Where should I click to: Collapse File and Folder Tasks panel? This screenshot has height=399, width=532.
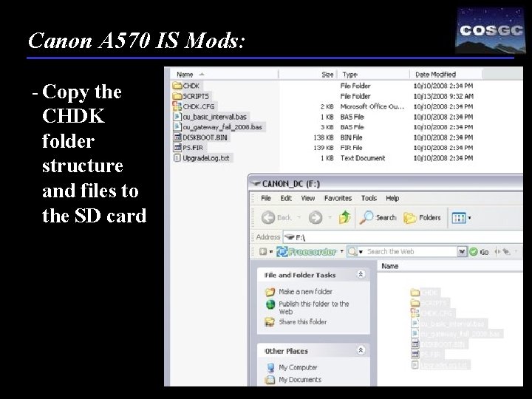click(x=361, y=274)
